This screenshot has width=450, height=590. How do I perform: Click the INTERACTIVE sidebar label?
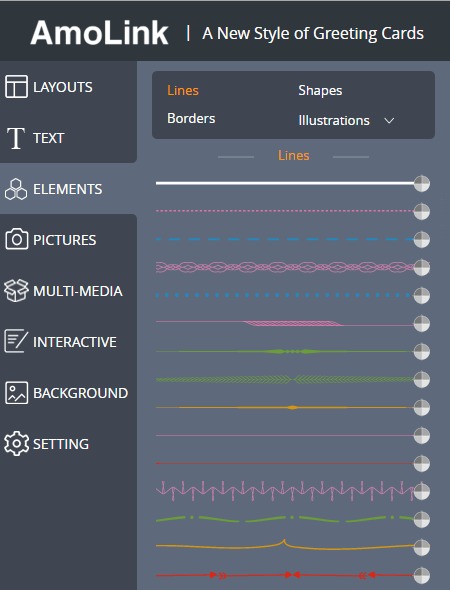(75, 342)
